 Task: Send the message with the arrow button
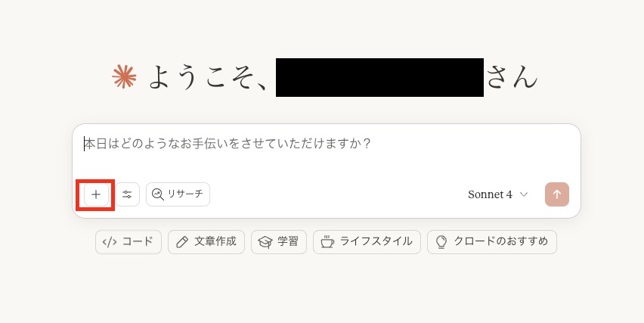[x=557, y=194]
